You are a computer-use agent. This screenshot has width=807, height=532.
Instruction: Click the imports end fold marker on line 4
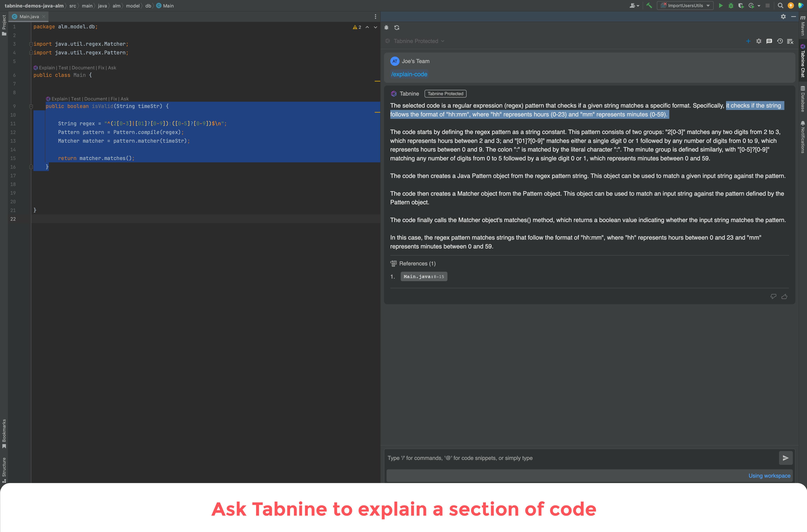click(x=31, y=53)
